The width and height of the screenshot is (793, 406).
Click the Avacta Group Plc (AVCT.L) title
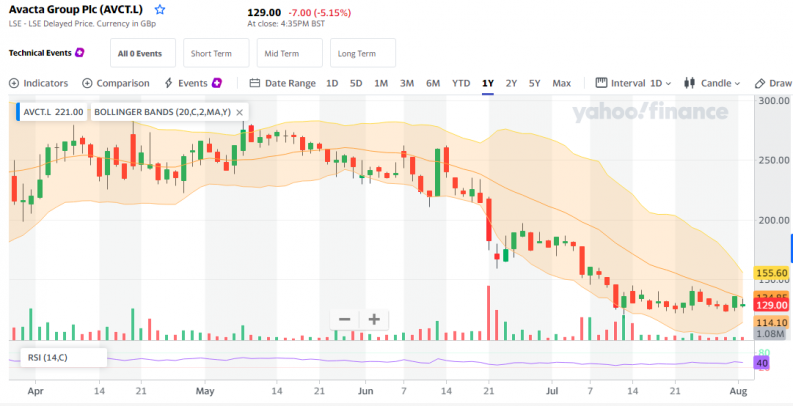click(76, 10)
